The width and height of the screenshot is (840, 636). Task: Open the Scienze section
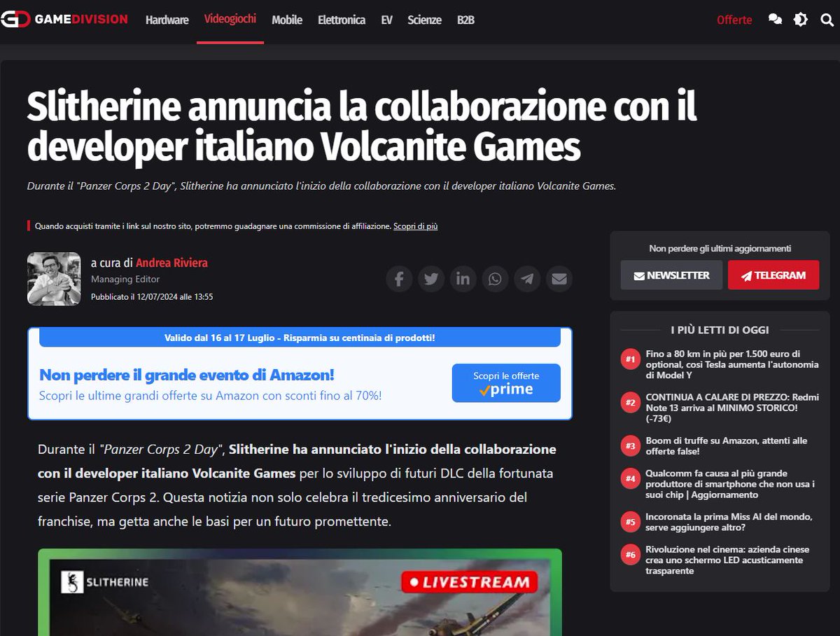click(x=424, y=20)
